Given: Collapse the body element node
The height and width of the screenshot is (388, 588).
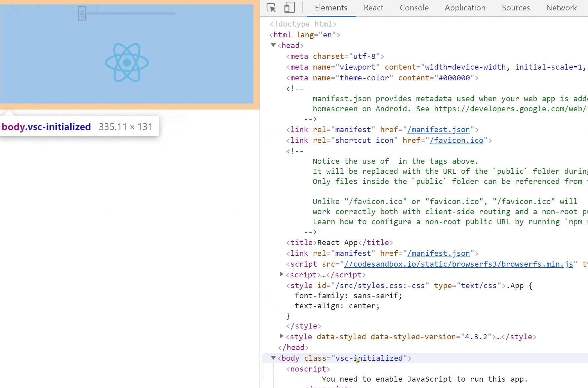Looking at the screenshot, I should 273,358.
